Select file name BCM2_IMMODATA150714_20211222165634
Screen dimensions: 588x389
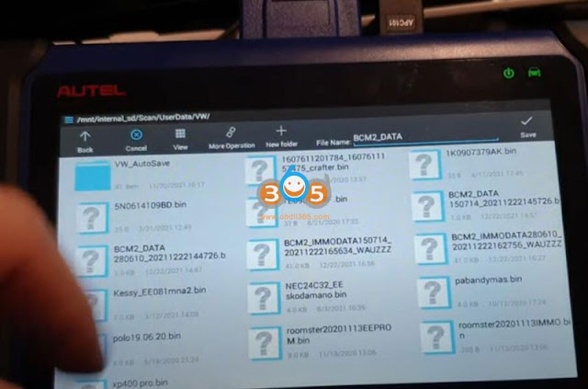click(x=338, y=246)
